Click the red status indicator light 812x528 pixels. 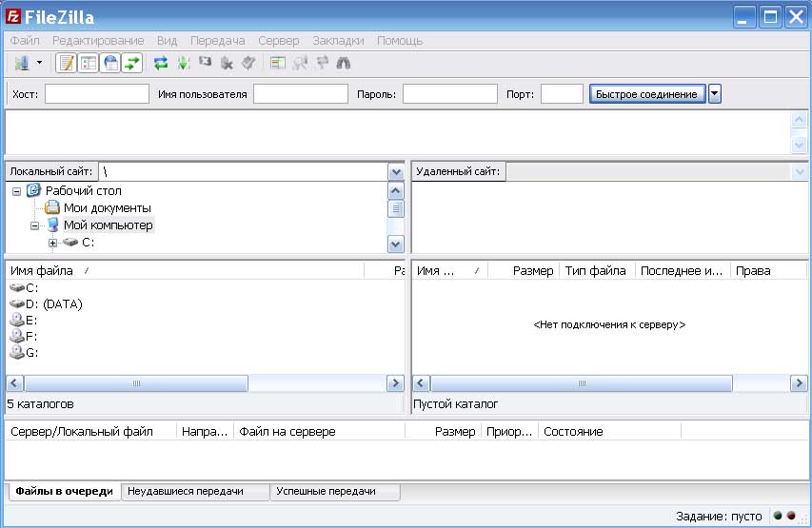pyautogui.click(x=791, y=516)
